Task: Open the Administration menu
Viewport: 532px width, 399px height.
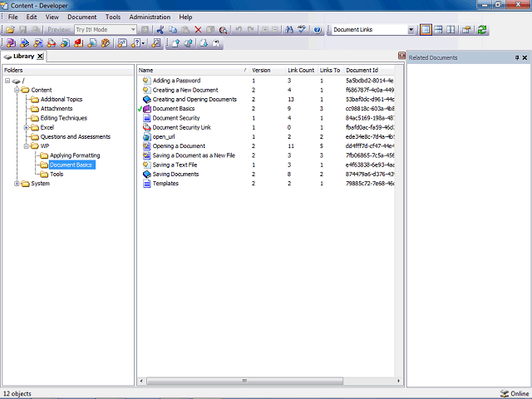Action: (150, 17)
